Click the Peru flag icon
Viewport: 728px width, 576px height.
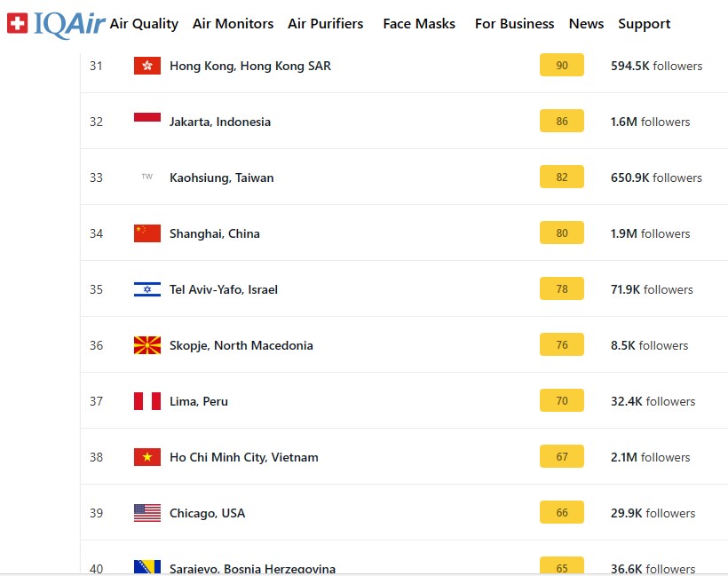147,401
